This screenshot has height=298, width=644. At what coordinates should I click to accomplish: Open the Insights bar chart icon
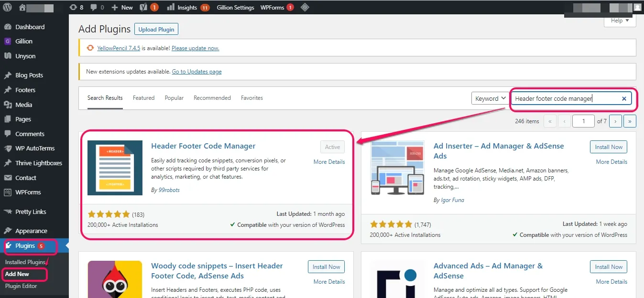tap(171, 7)
